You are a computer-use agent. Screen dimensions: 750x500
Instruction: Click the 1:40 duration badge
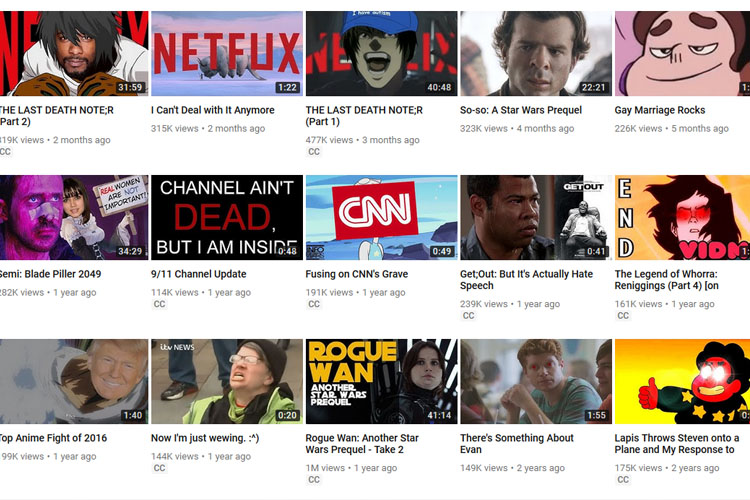tap(132, 415)
